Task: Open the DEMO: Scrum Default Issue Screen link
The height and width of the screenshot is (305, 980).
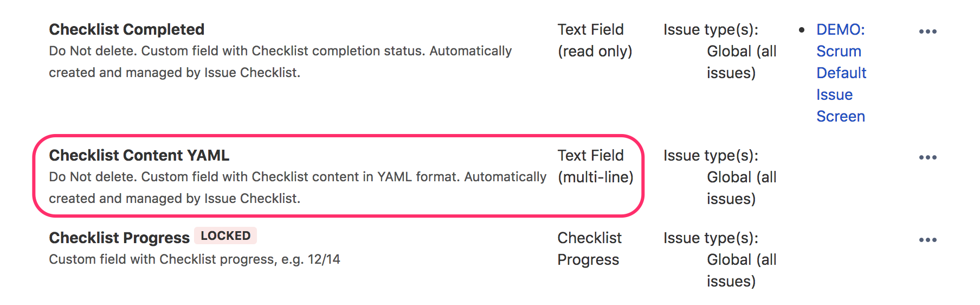Action: [x=841, y=73]
